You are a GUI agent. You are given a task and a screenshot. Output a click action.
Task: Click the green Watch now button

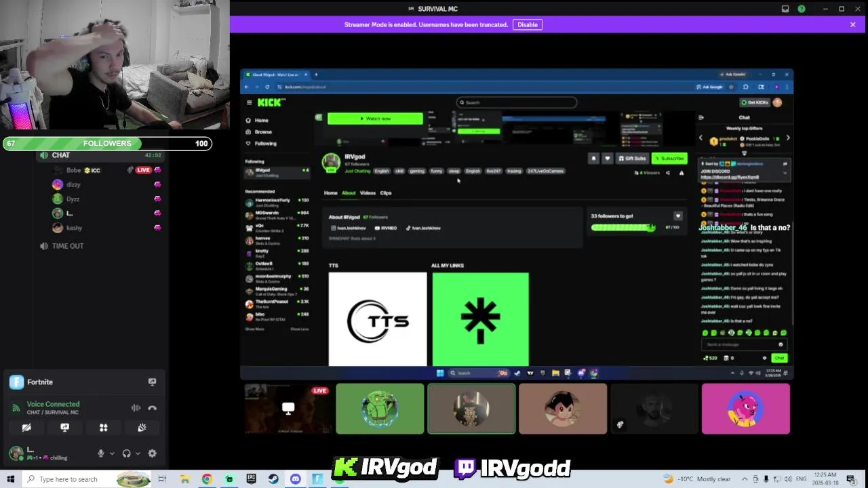tap(375, 119)
